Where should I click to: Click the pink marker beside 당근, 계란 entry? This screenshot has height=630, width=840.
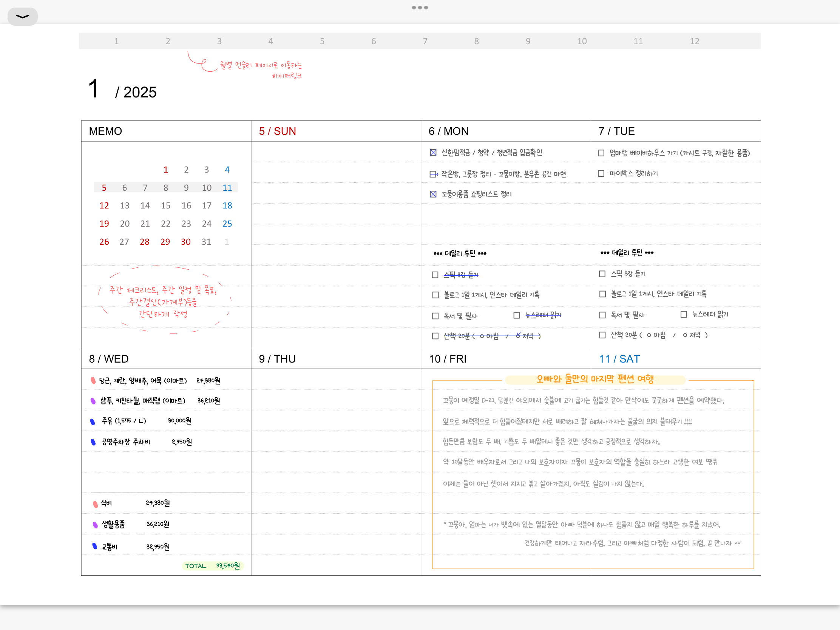93,380
